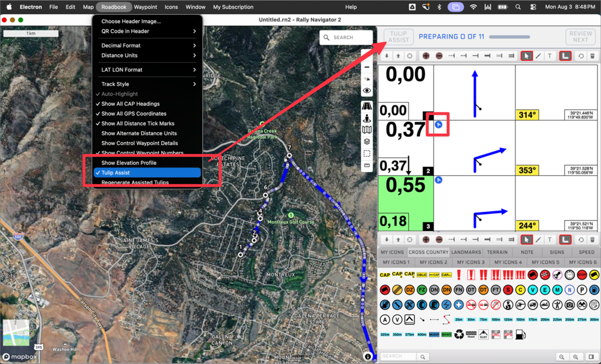Click the yellow 314° CAP heading box
This screenshot has width=601, height=364.
(x=527, y=115)
